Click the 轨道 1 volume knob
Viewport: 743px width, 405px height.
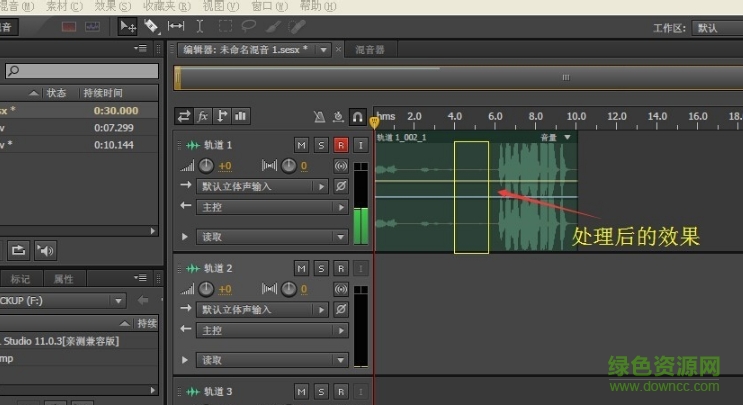click(206, 166)
